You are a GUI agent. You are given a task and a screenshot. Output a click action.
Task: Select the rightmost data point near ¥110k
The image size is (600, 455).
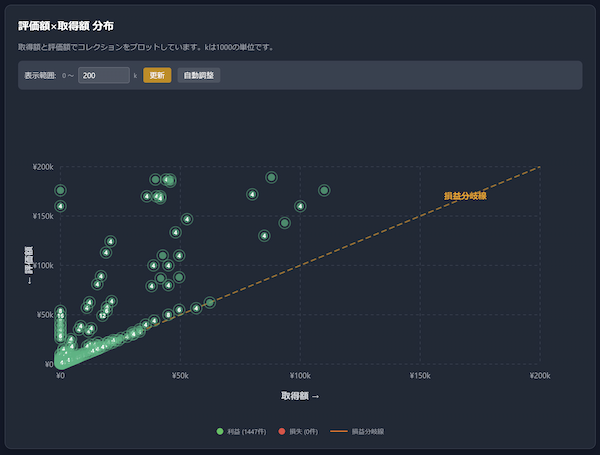coord(324,190)
